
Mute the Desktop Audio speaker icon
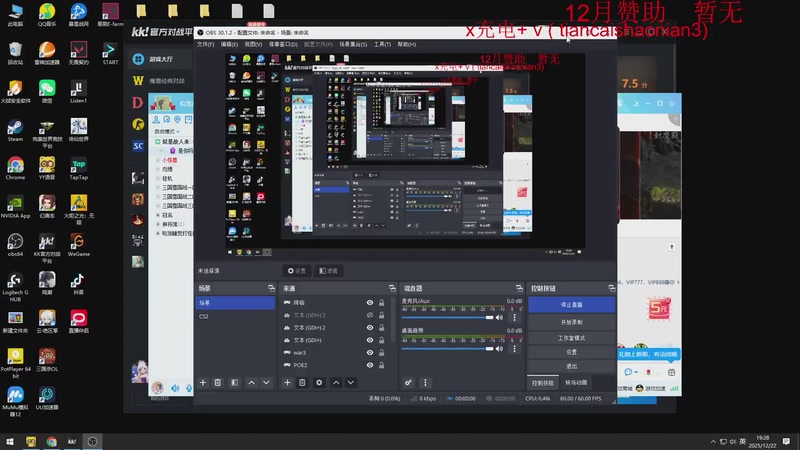coord(499,349)
